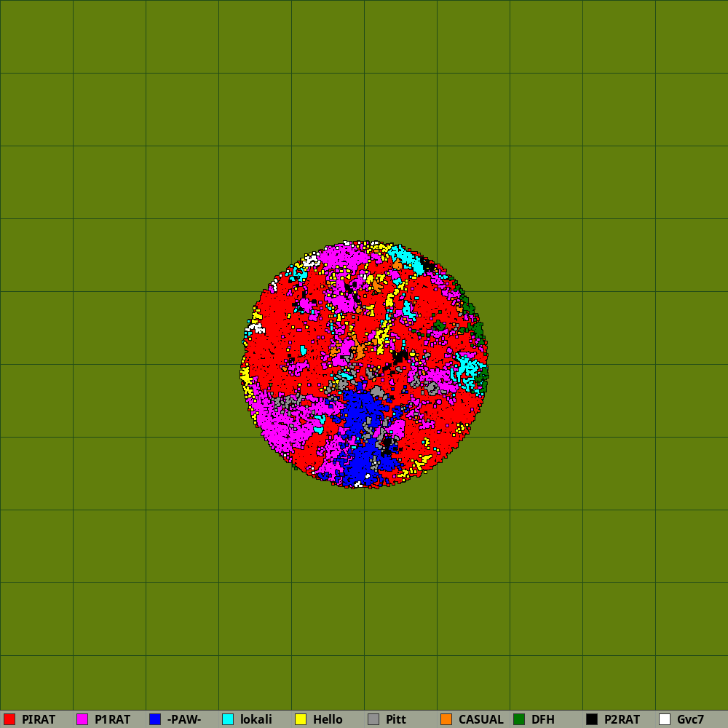The height and width of the screenshot is (728, 728).
Task: Click the yellow Hello legend swatch
Action: [x=301, y=719]
